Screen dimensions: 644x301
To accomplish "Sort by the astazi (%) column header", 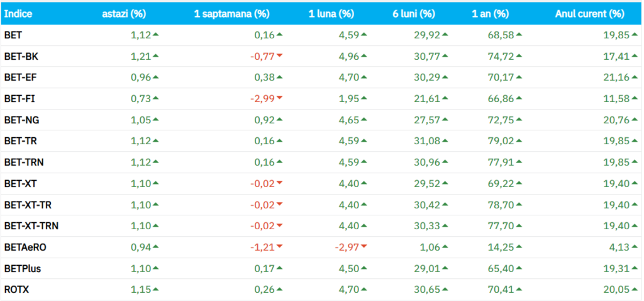I will click(124, 13).
